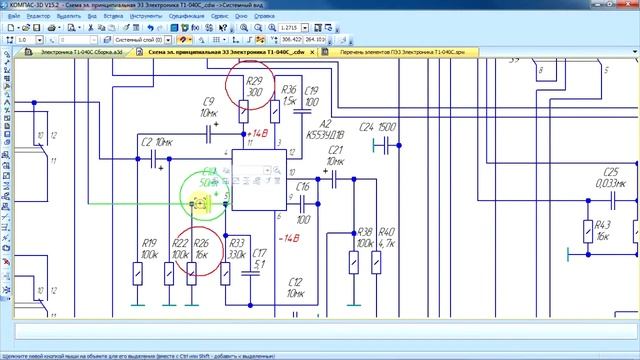
Task: Activate the What's This help pointer
Action: pos(222,28)
